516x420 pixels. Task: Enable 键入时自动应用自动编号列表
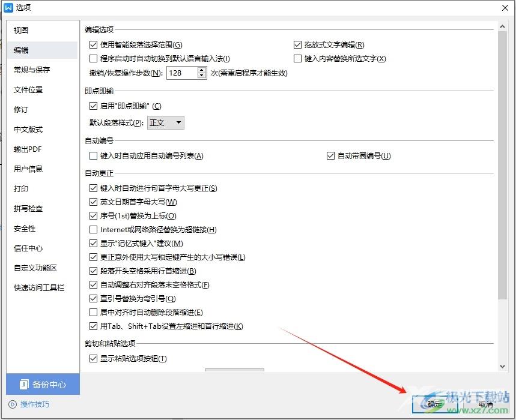coord(94,156)
